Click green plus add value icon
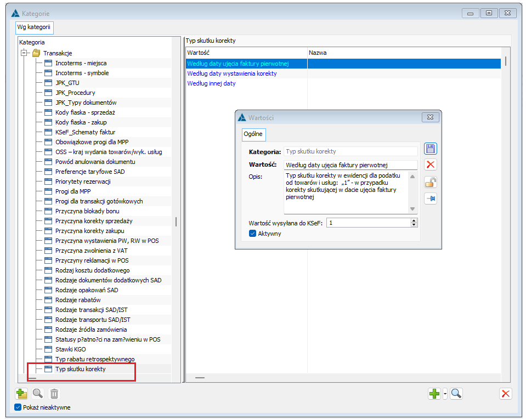The height and width of the screenshot is (420, 526). [x=434, y=394]
